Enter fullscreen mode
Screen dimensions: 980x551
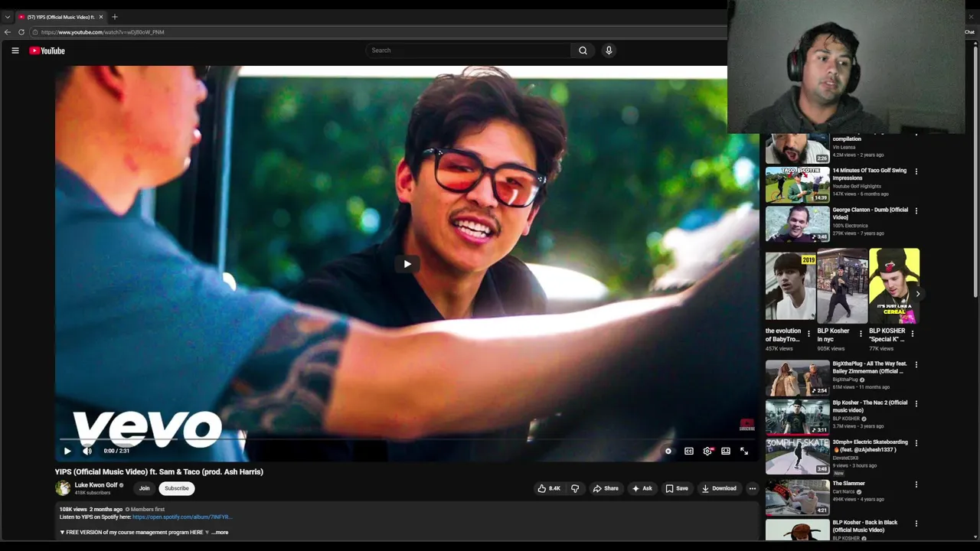744,452
